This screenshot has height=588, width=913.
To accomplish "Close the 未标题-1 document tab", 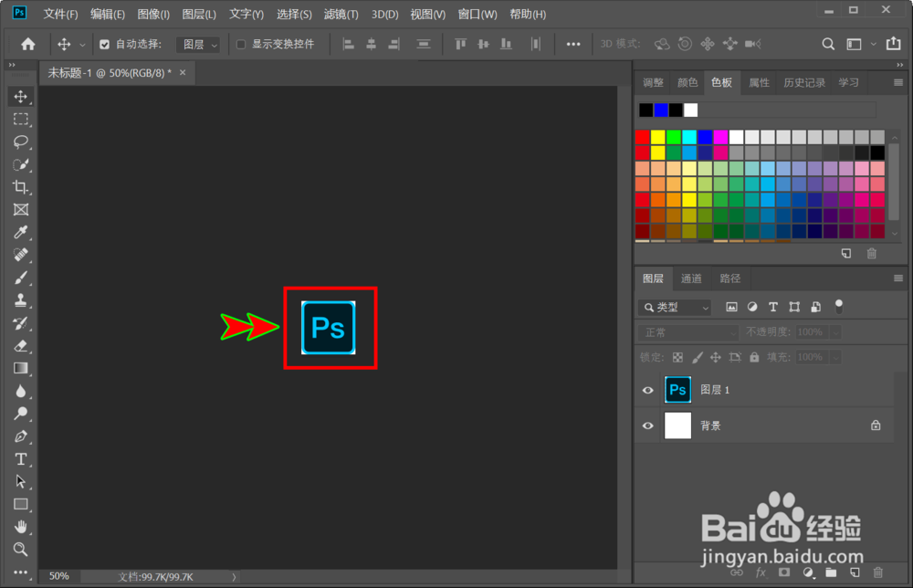I will click(183, 72).
